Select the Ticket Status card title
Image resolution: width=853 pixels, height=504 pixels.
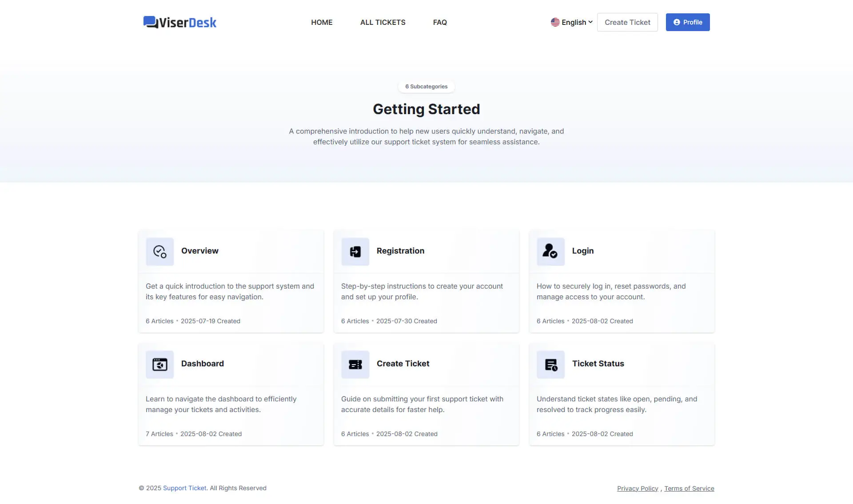coord(598,364)
